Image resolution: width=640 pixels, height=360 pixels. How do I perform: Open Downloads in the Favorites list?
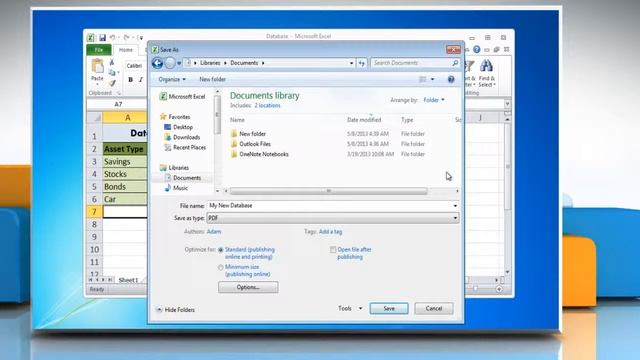(x=182, y=137)
